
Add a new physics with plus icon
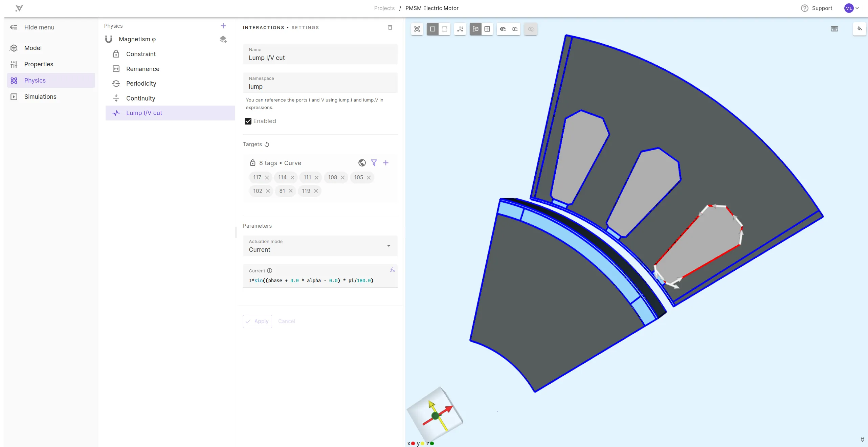(223, 26)
